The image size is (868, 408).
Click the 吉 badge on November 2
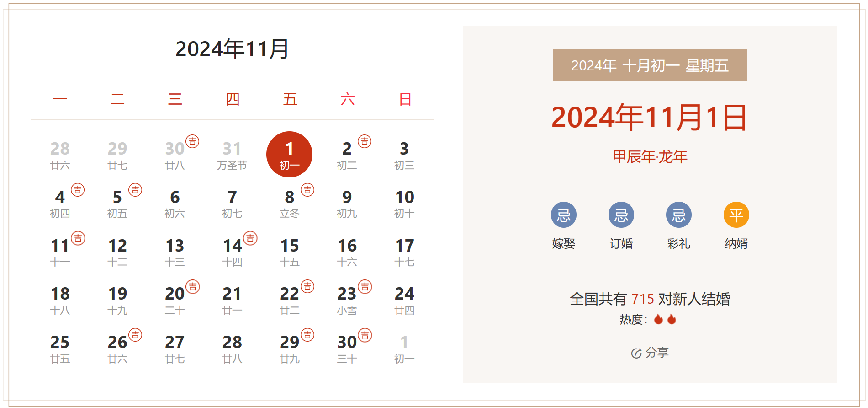365,141
